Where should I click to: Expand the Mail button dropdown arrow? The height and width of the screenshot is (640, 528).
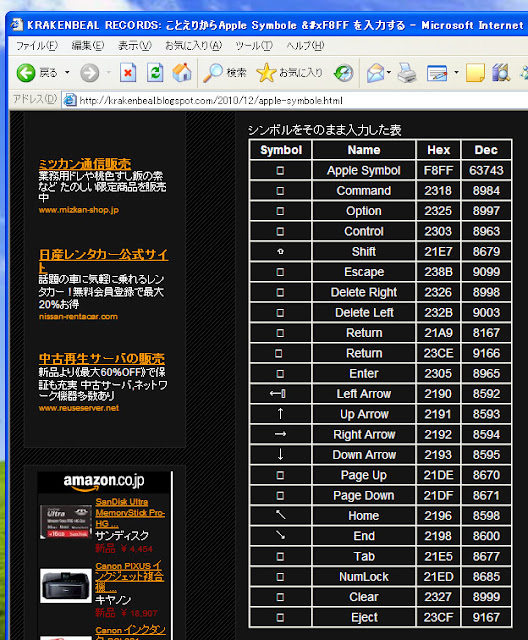click(x=389, y=73)
